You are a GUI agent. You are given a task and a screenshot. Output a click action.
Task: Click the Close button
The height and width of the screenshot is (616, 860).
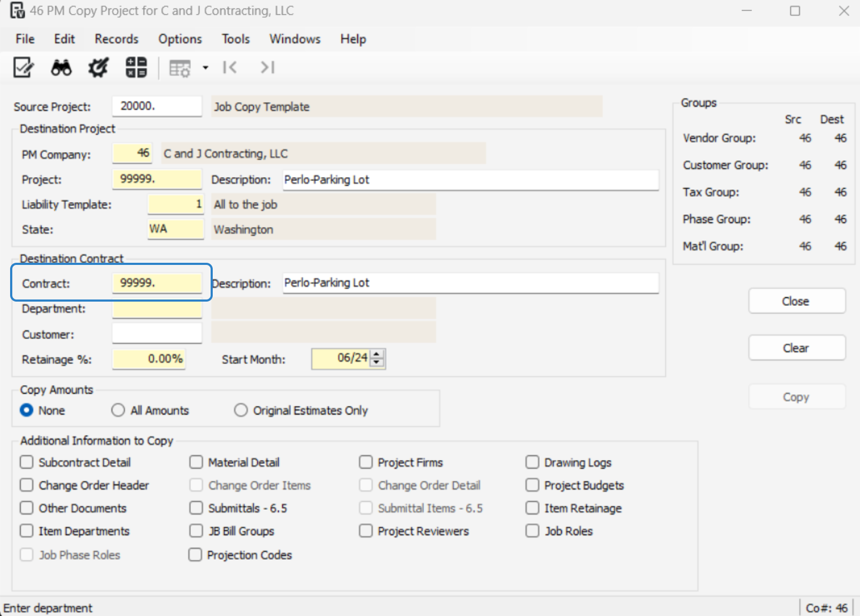tap(797, 301)
